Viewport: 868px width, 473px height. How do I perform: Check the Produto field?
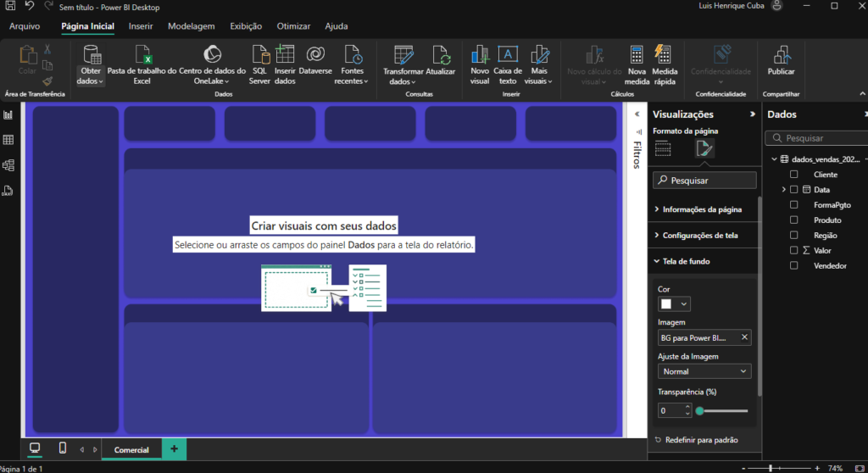pos(793,220)
